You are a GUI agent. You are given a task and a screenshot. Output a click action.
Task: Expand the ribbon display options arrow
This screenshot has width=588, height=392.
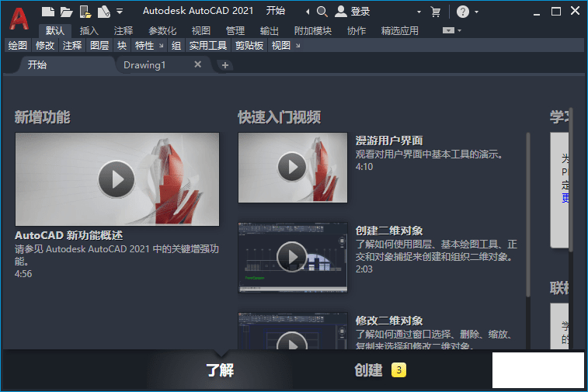coord(459,30)
